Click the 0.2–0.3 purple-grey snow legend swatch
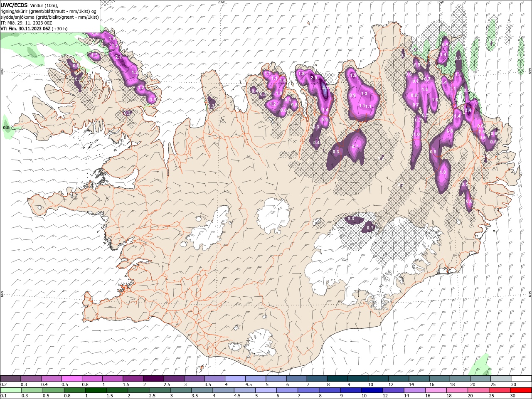Screen dimensions: 532x399 coord(10,379)
